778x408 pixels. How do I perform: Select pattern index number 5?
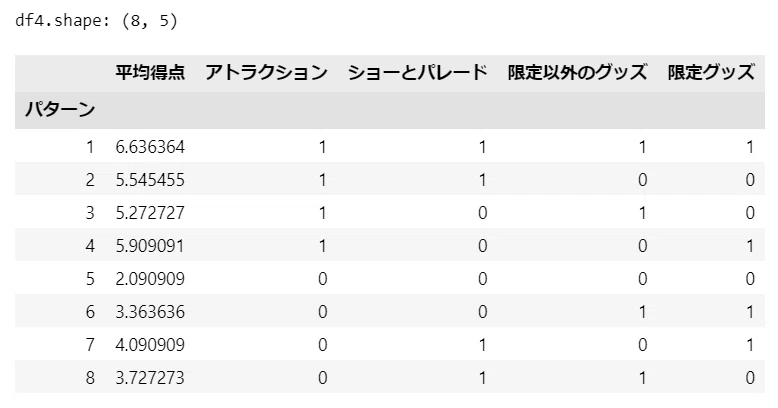90,279
